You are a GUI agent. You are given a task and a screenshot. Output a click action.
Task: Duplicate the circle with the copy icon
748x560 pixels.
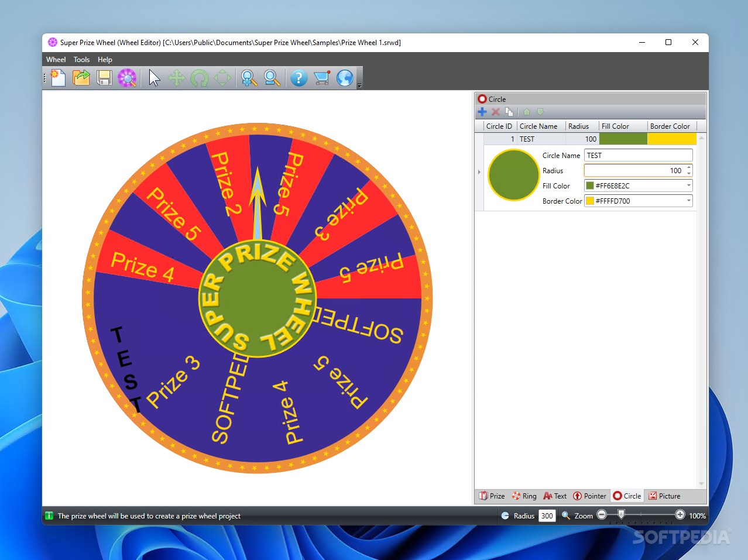tap(509, 112)
